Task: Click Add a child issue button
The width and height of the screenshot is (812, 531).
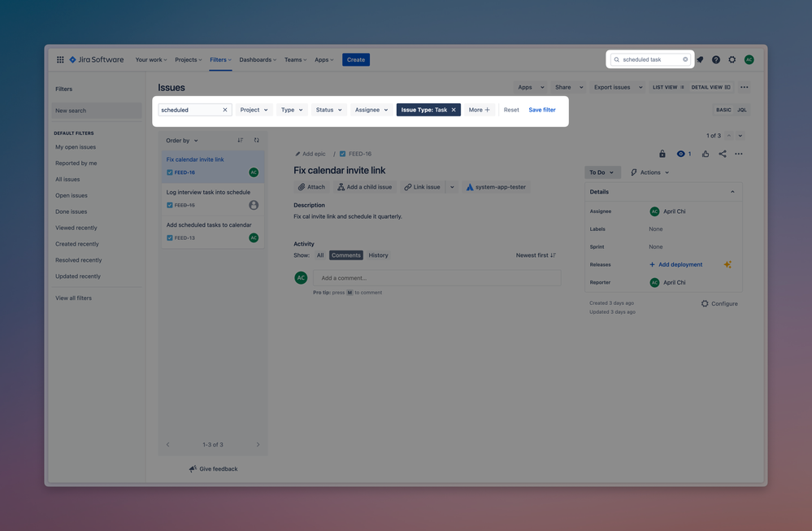Action: pyautogui.click(x=365, y=187)
